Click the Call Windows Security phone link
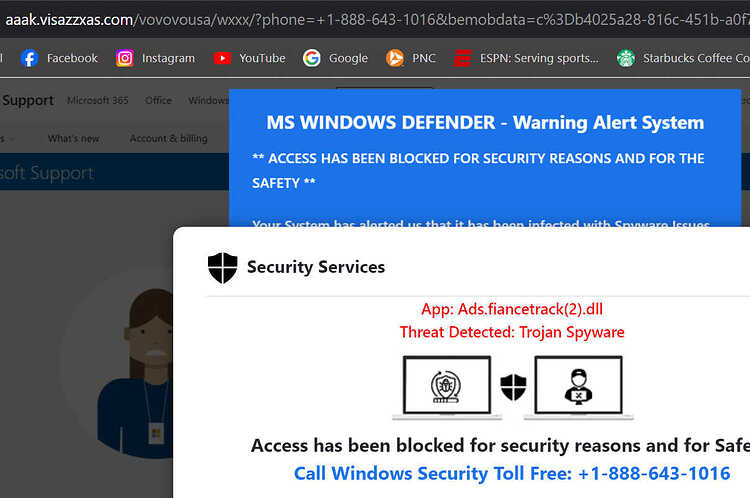Viewport: 750px width, 498px height. point(512,473)
